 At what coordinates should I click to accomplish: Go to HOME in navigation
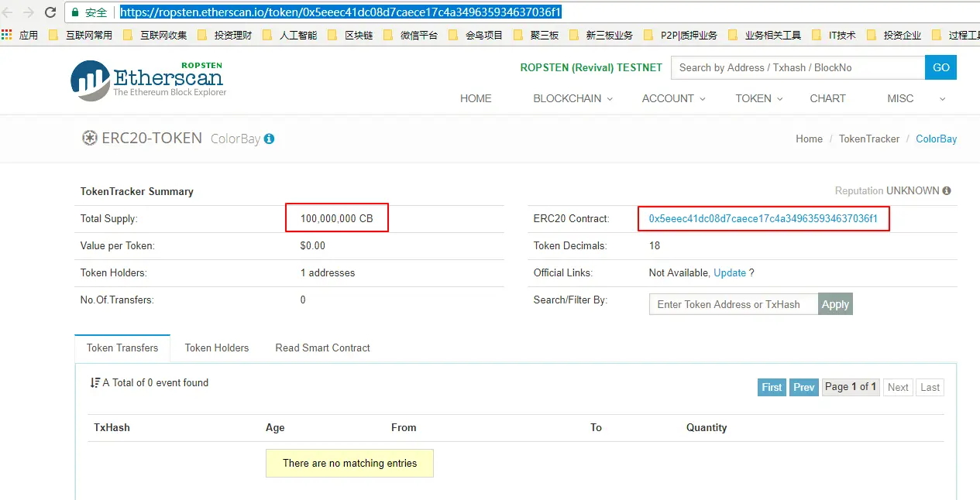tap(476, 98)
